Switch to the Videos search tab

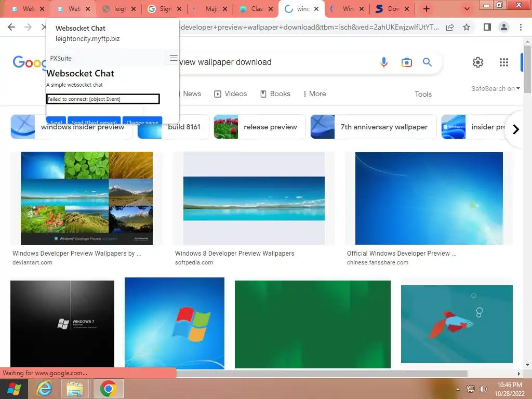tap(230, 94)
